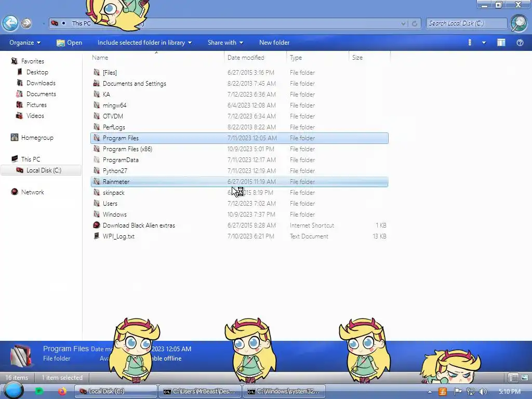Switch to C:\Windows\system32 console taskbar button
This screenshot has width=532, height=399.
pos(284,391)
